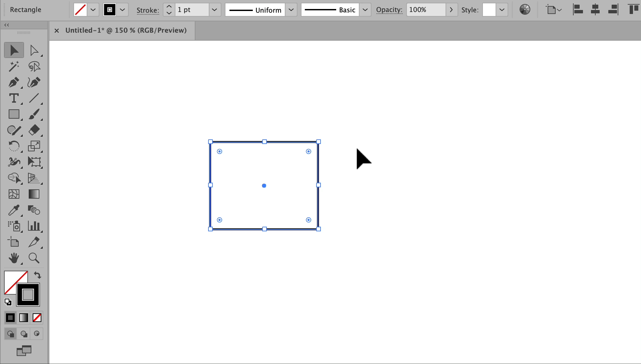Select the Gradient tool
Image resolution: width=641 pixels, height=364 pixels.
34,194
